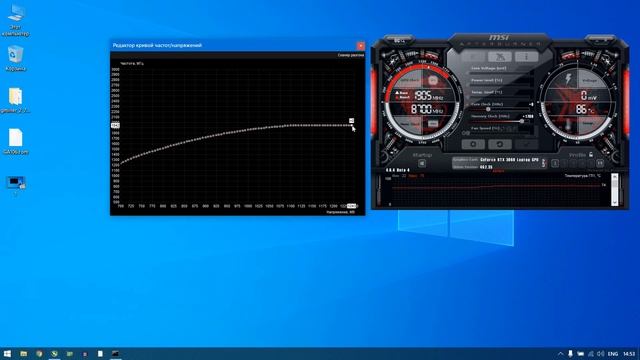The image size is (640, 360).
Task: Expand hidden system tray icons chevron
Action: click(x=560, y=353)
